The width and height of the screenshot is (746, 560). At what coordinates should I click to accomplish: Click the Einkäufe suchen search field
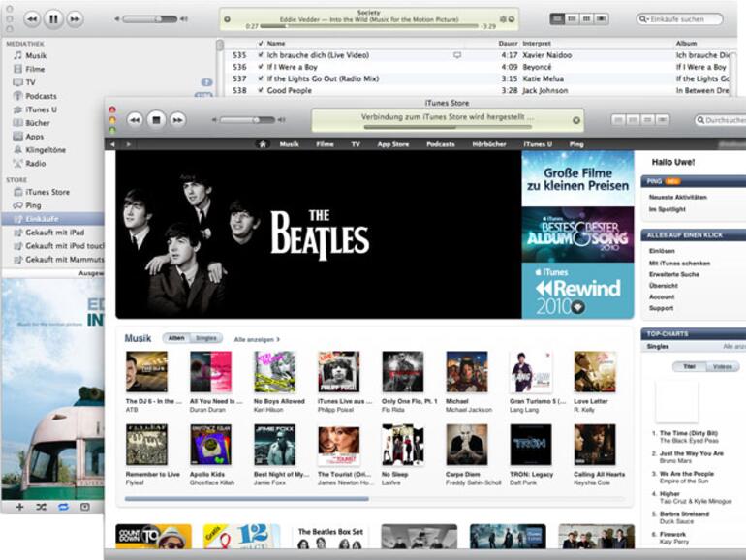[680, 19]
